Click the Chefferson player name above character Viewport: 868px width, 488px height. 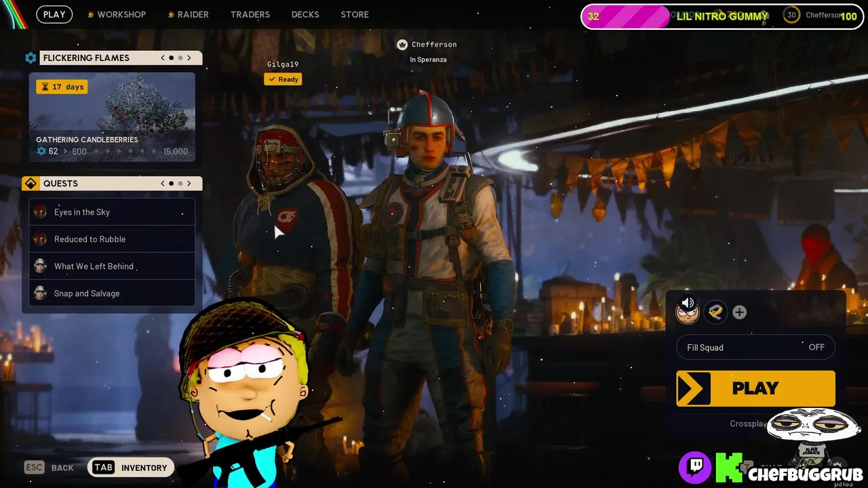[x=434, y=45]
